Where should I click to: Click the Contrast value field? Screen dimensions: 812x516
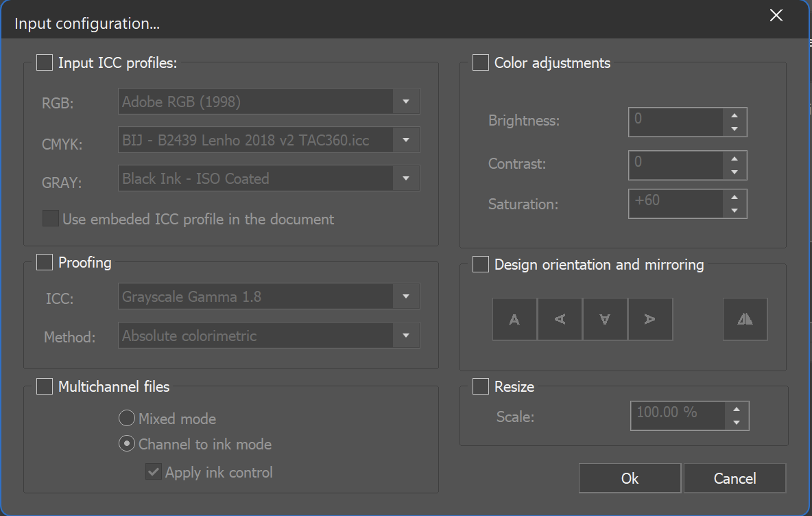coord(676,165)
